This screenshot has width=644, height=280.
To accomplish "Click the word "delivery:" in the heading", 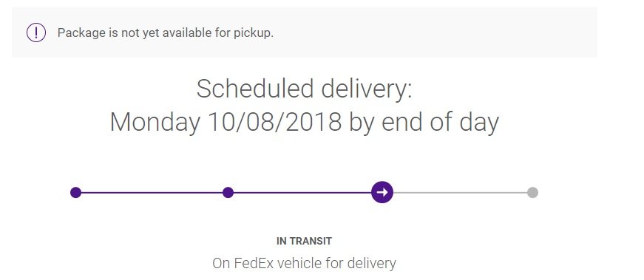I will pos(366,89).
